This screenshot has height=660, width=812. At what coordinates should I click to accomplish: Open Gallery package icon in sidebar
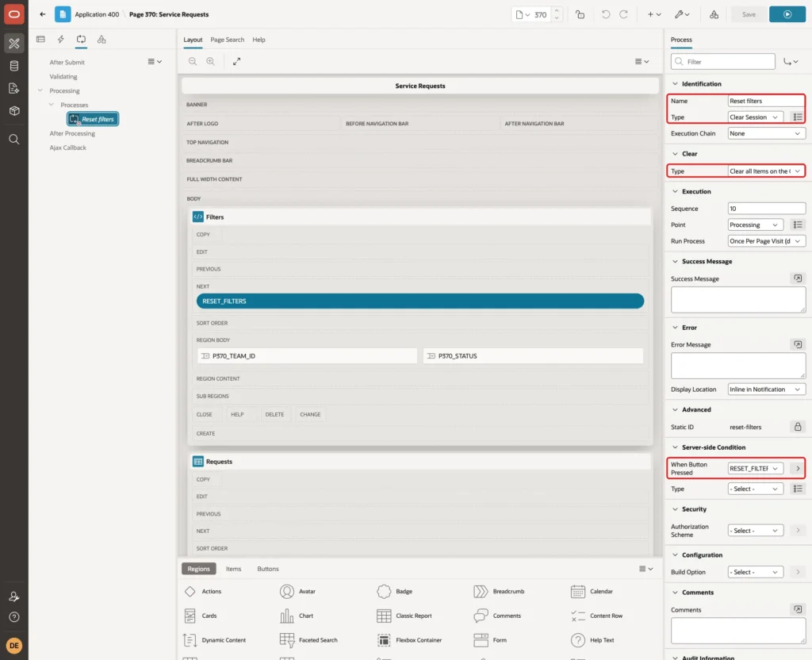14,110
